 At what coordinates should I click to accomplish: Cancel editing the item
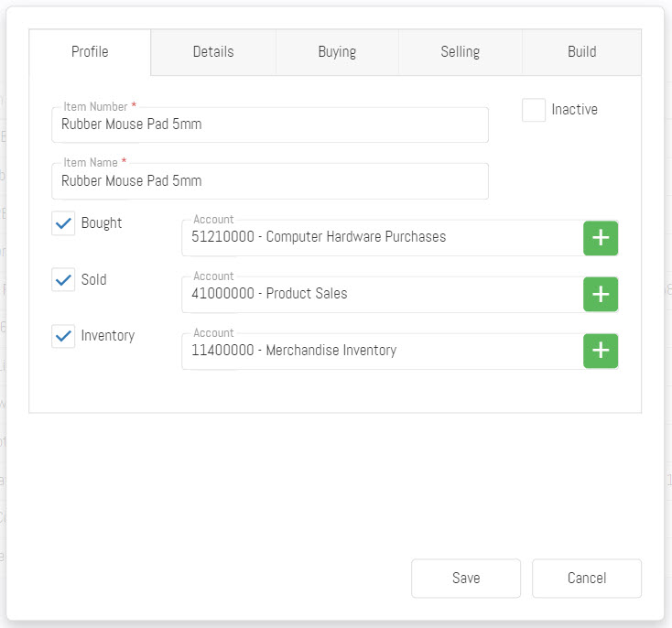pyautogui.click(x=586, y=579)
